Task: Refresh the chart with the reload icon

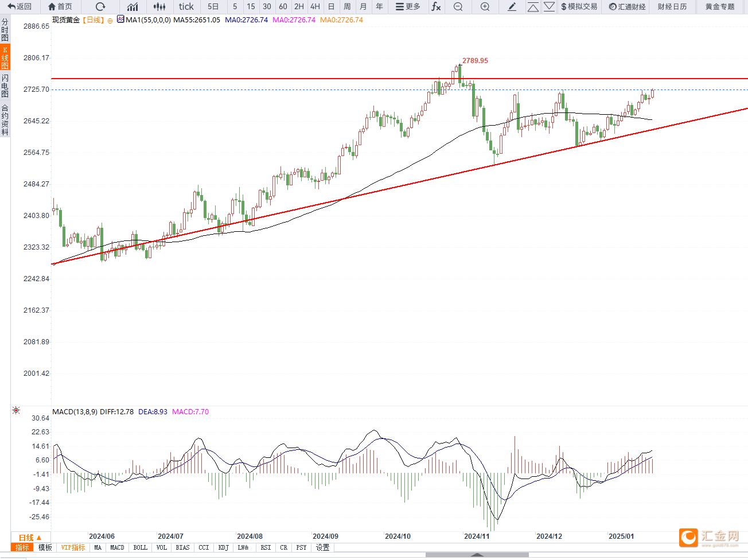Action: tap(100, 7)
